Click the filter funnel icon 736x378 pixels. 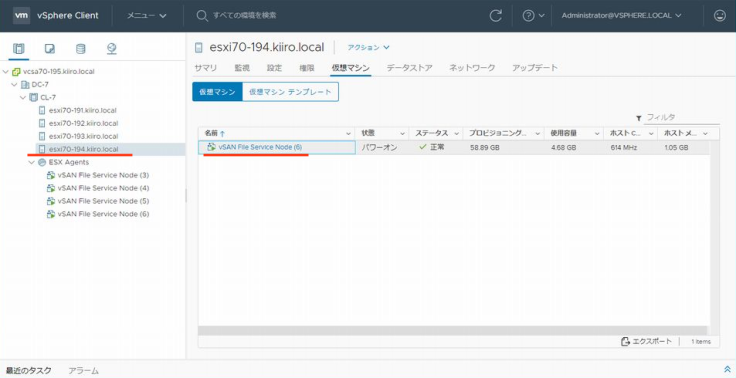tap(638, 118)
